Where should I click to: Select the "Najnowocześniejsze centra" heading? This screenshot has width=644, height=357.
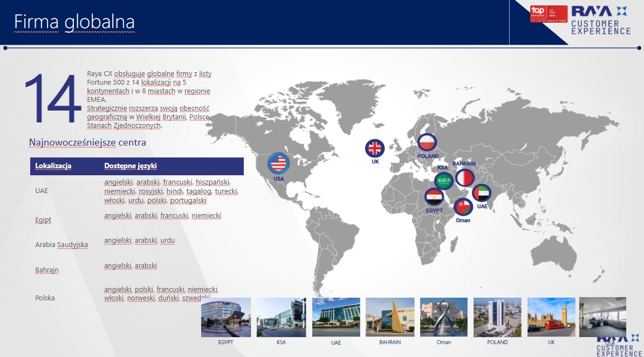[x=87, y=142]
